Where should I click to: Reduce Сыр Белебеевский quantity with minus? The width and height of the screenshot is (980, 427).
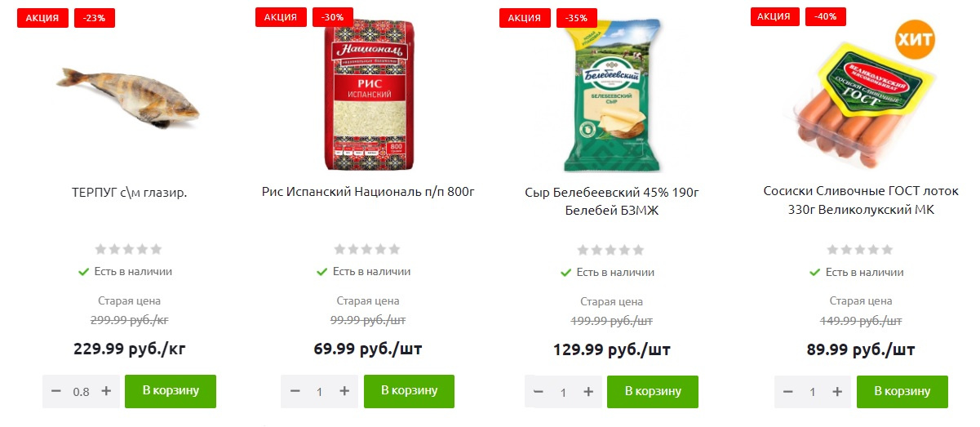tap(539, 393)
